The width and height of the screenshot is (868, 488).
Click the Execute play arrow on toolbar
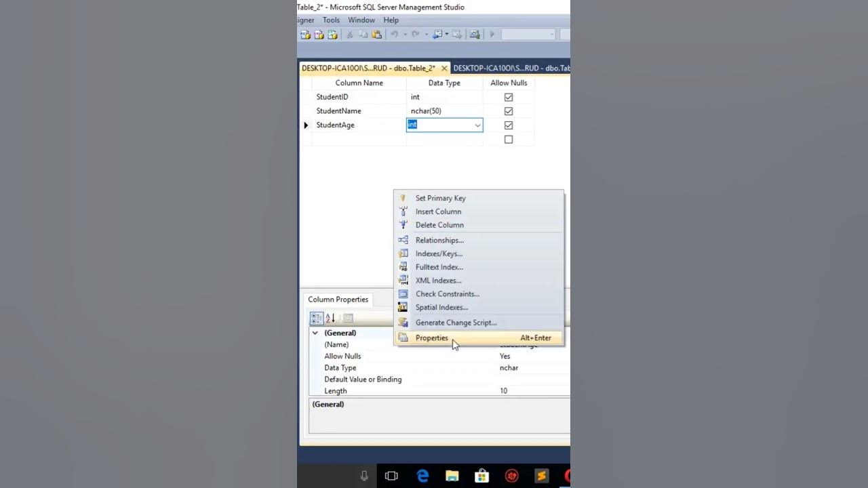click(x=492, y=35)
